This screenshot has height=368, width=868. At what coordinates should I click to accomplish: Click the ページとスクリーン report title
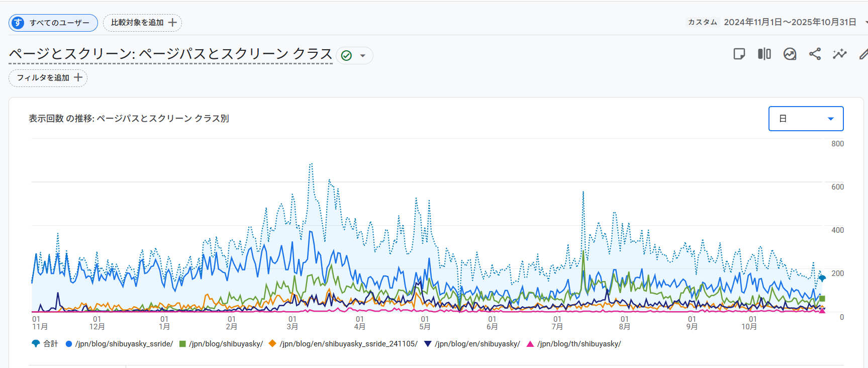170,54
